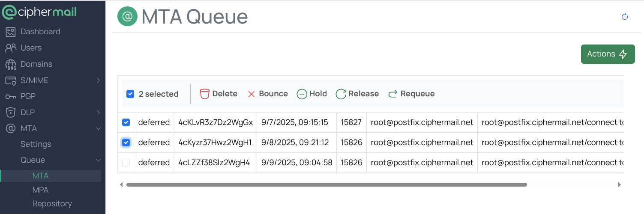Image resolution: width=644 pixels, height=214 pixels.
Task: Click the green Actions button
Action: pyautogui.click(x=608, y=54)
